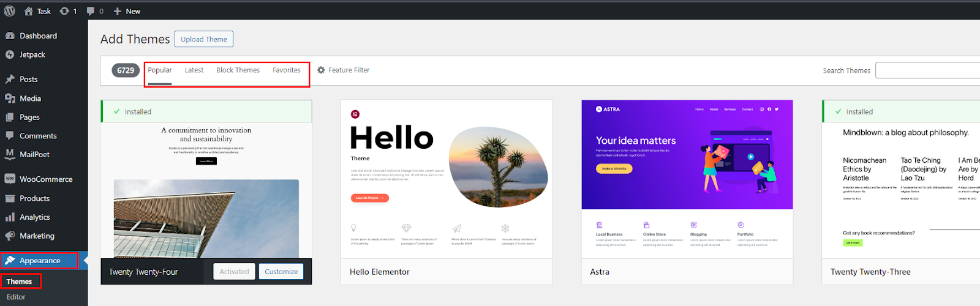Click the Analytics bar chart icon
This screenshot has width=980, height=306.
pyautogui.click(x=10, y=217)
